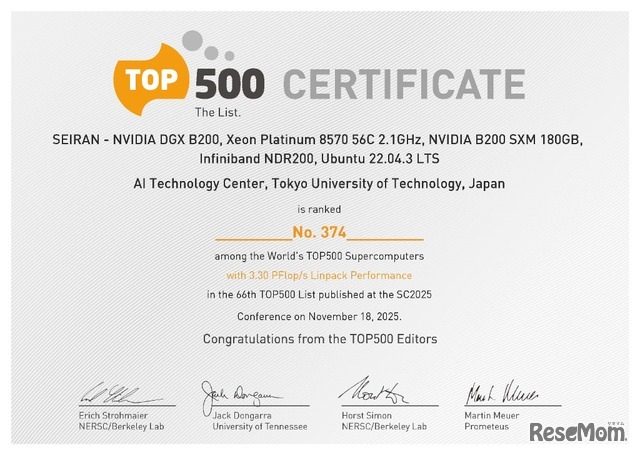The image size is (640, 455).
Task: Click 'in the 66th TOP500 List published' line
Action: 319,295
